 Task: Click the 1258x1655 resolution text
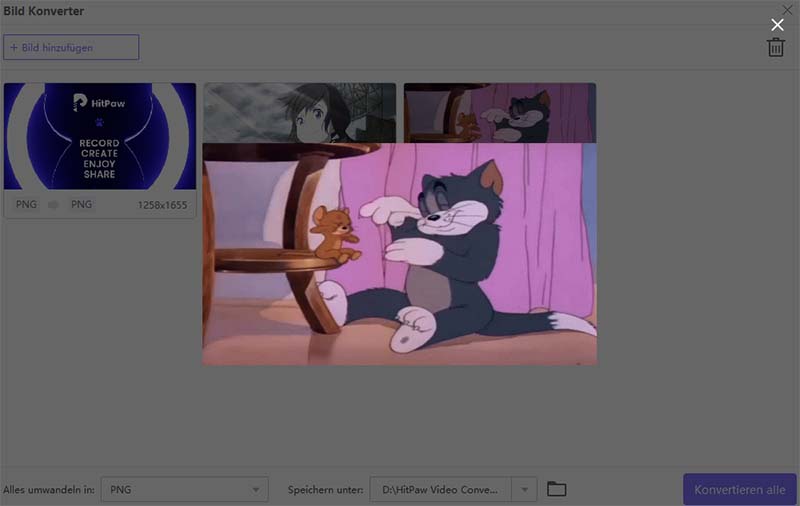[162, 205]
